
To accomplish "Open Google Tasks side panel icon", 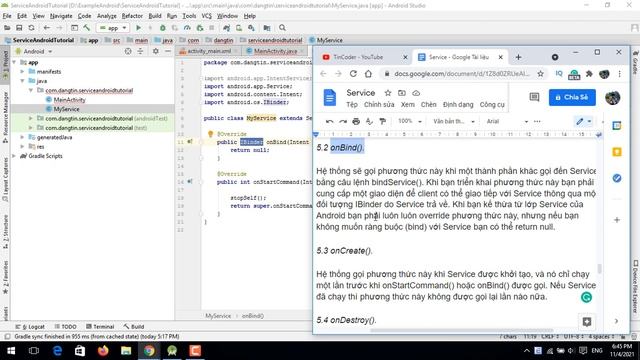I will pyautogui.click(x=617, y=178).
